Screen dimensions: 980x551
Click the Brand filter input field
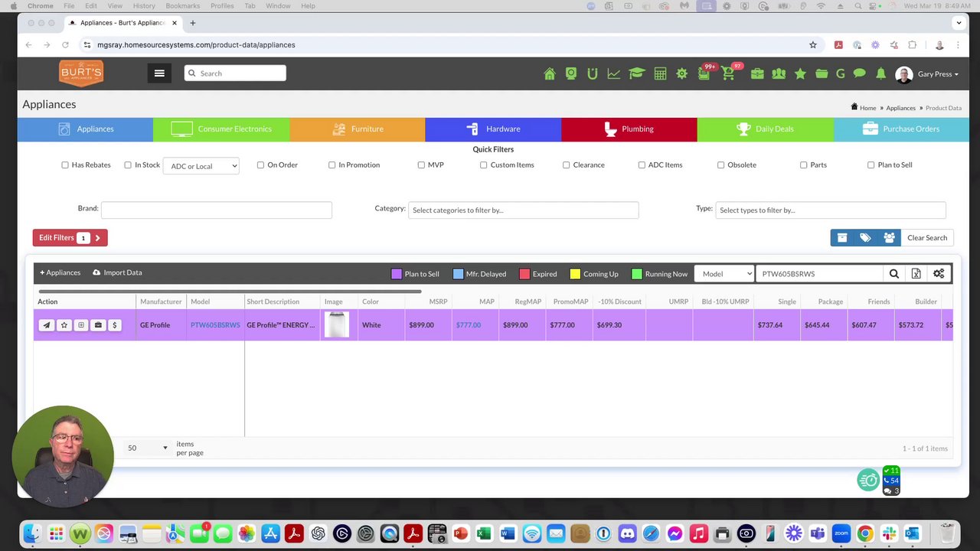tap(216, 210)
